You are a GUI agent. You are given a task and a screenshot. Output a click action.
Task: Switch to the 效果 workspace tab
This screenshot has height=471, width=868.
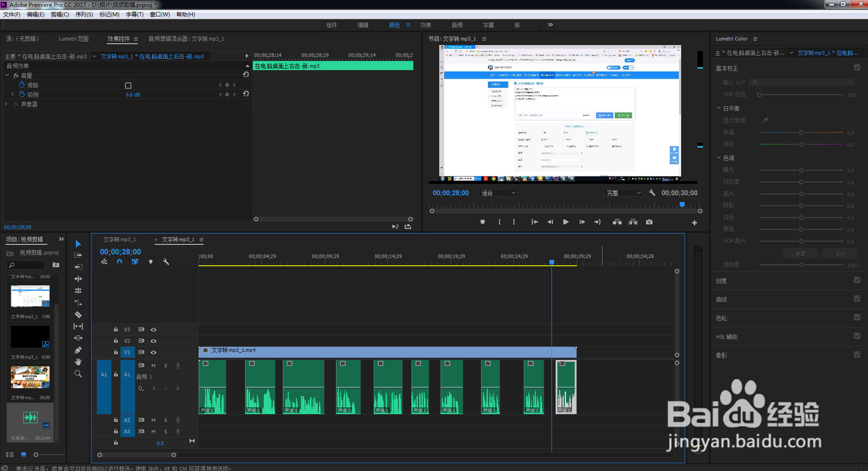pos(426,25)
